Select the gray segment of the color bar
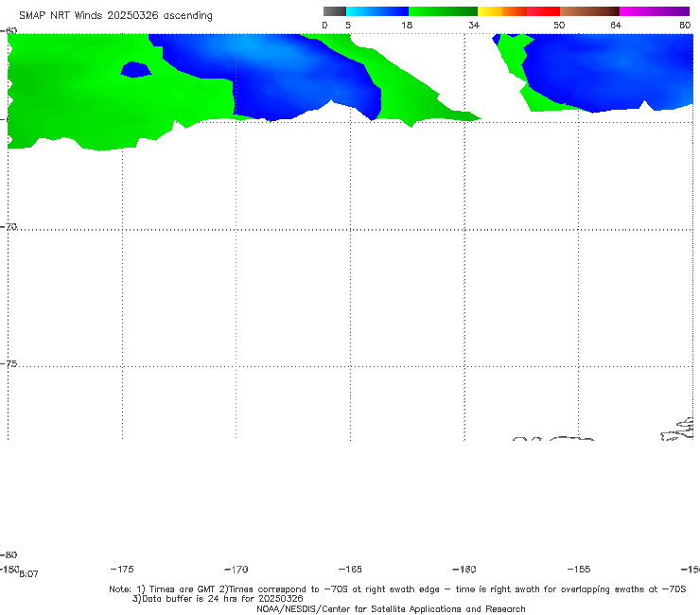Image resolution: width=700 pixels, height=615 pixels. tap(334, 11)
